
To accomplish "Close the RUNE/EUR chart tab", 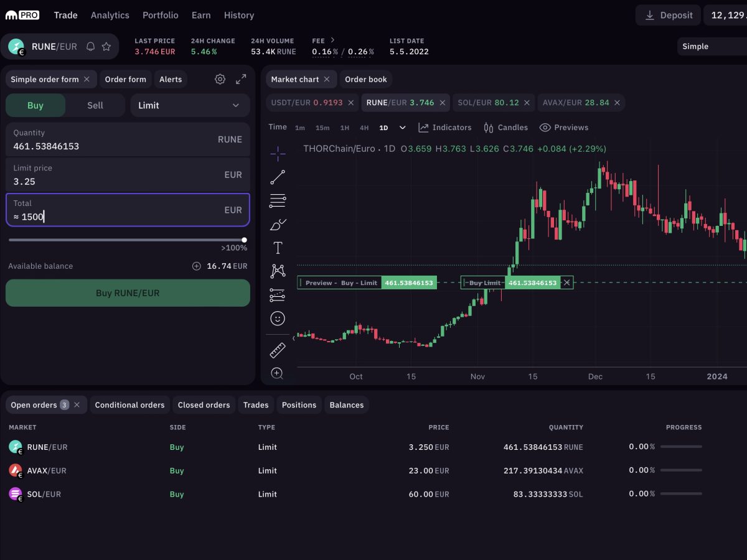I will pyautogui.click(x=443, y=103).
